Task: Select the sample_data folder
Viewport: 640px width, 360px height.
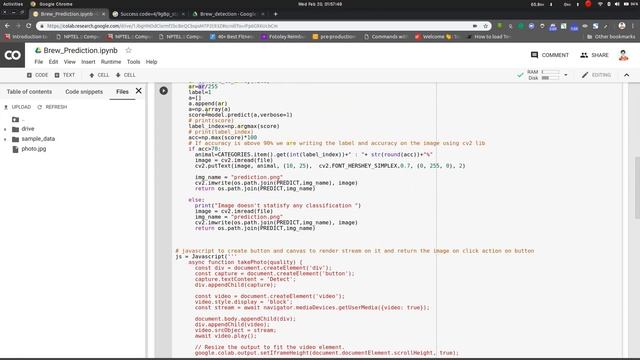Action: pyautogui.click(x=33, y=139)
